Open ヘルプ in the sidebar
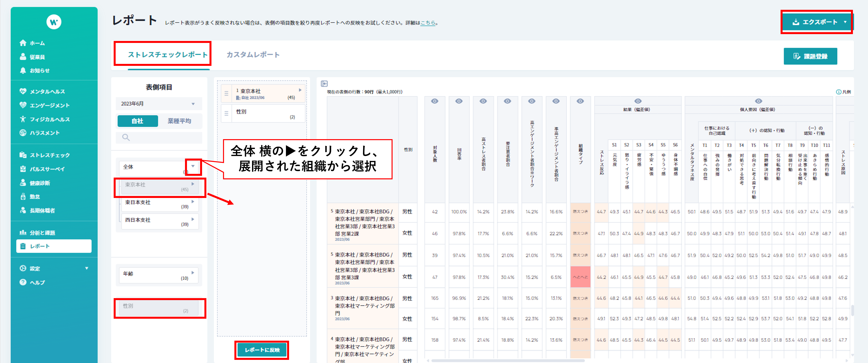The height and width of the screenshot is (363, 868). click(32, 282)
